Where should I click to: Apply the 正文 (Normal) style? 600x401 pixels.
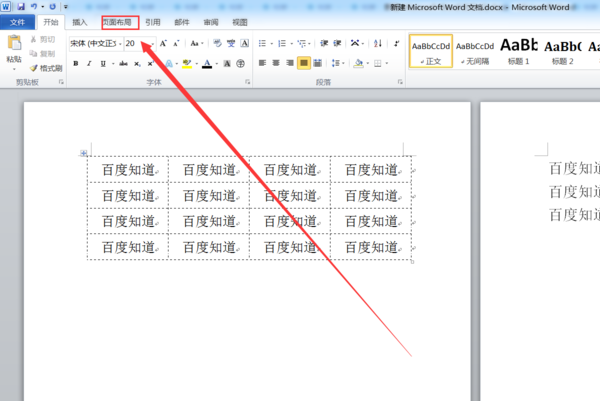[x=431, y=51]
